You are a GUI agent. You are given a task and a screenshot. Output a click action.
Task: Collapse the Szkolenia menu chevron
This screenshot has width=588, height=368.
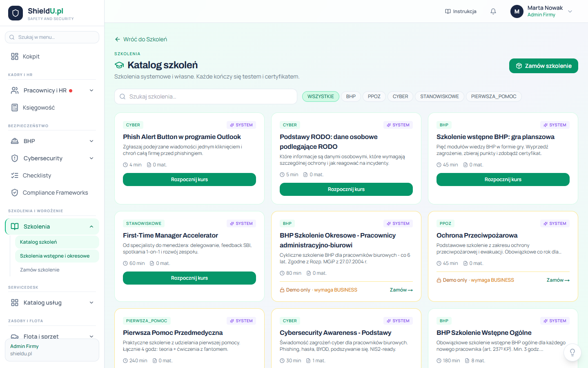tap(91, 227)
